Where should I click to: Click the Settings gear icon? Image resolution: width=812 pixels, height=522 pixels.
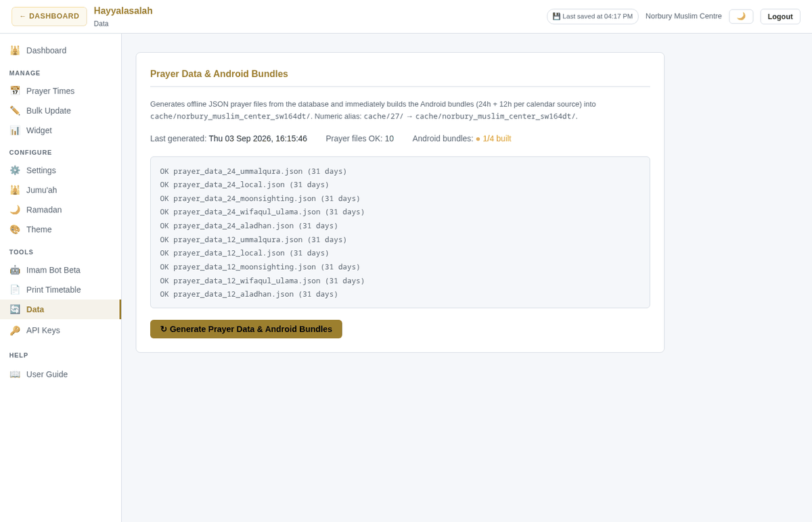[15, 170]
